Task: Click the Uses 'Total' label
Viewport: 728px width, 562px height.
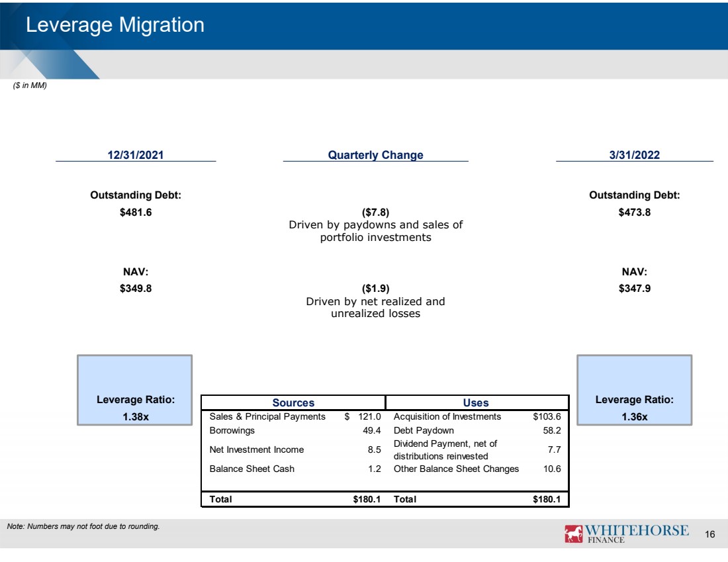Action: point(405,499)
